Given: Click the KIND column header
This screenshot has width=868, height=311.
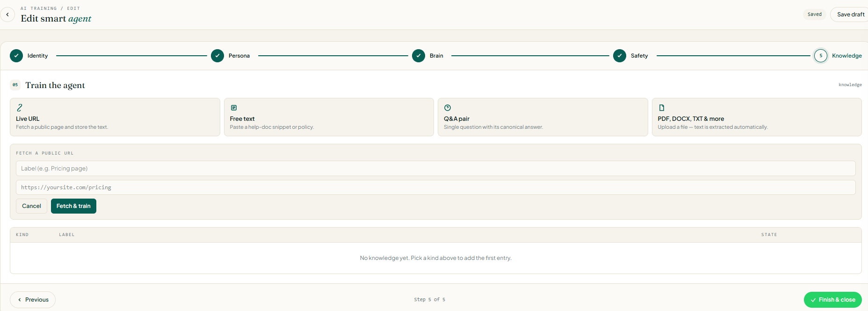Looking at the screenshot, I should coord(22,235).
